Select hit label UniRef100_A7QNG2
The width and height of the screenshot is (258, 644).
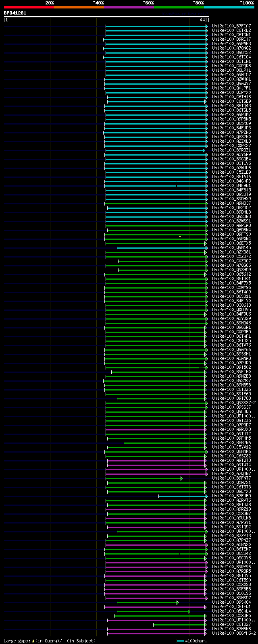pos(231,48)
